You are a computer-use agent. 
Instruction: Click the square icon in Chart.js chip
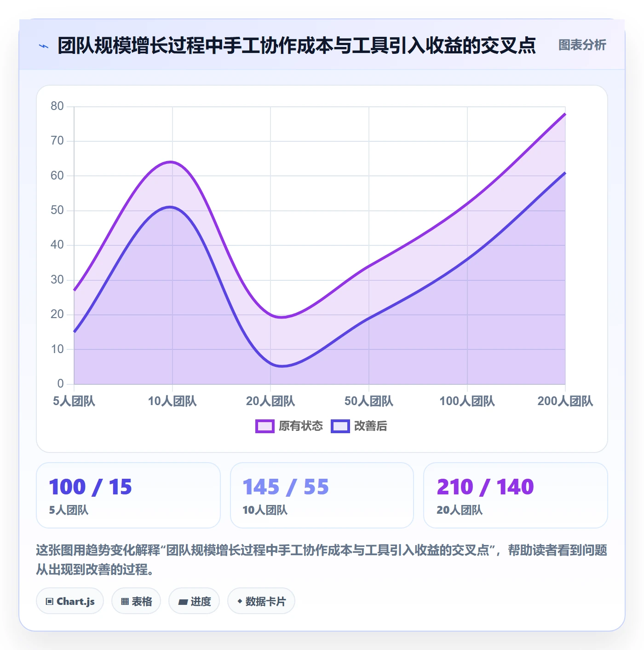point(50,601)
